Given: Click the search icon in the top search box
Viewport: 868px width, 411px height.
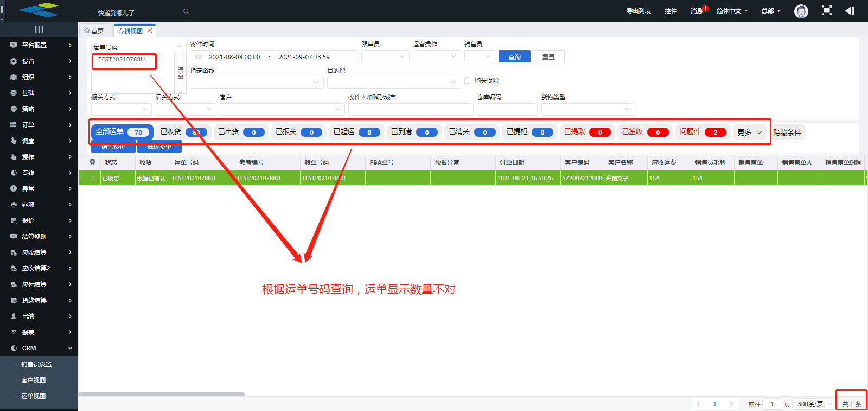Looking at the screenshot, I should click(186, 12).
